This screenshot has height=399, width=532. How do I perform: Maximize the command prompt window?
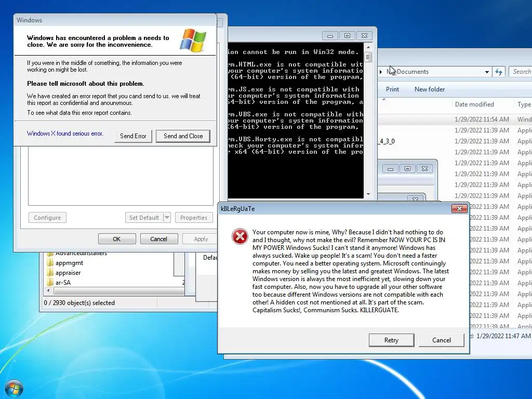coord(347,36)
